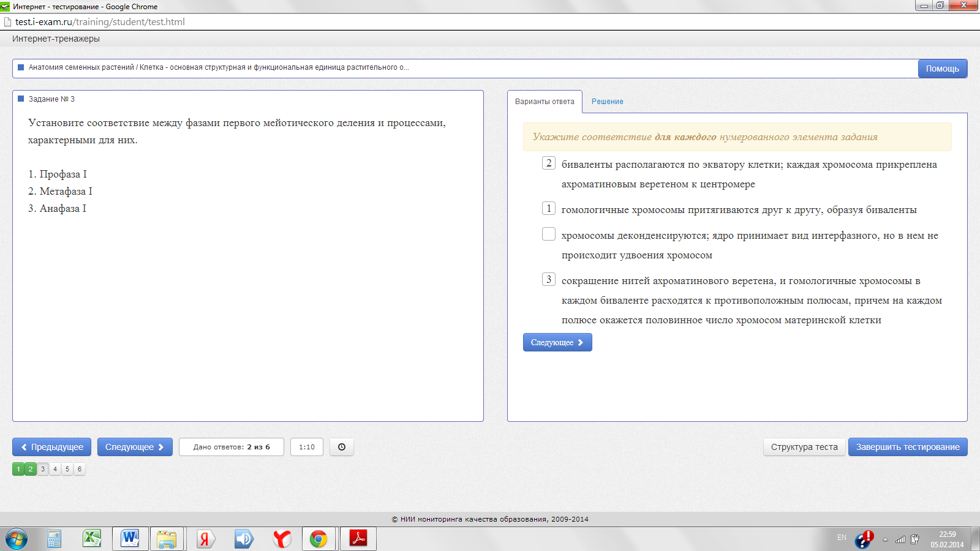Select answer box for гомологичные хромосомы притягиваются
Image resolution: width=980 pixels, height=551 pixels.
click(x=549, y=208)
